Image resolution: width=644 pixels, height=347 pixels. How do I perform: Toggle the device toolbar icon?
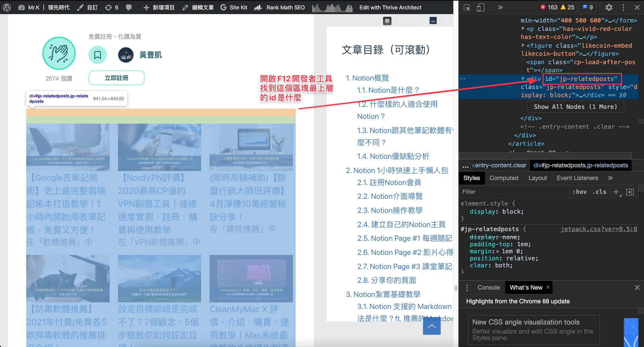[481, 7]
